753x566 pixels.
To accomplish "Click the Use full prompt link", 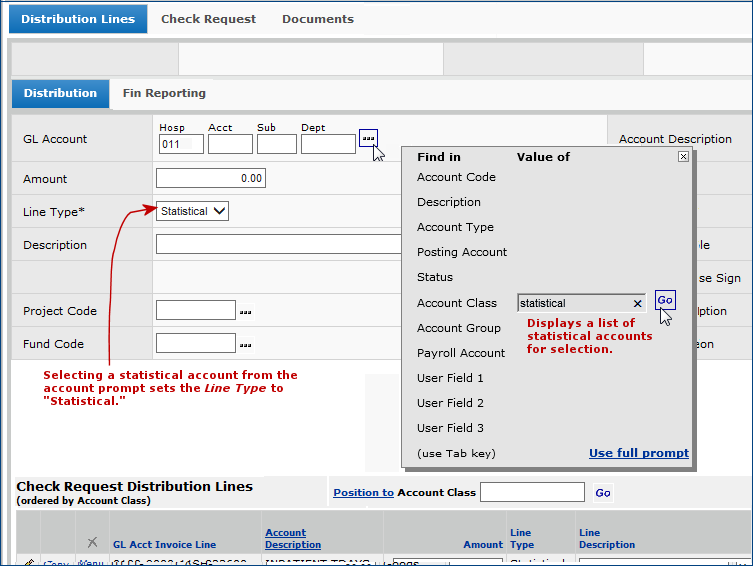I will point(638,453).
